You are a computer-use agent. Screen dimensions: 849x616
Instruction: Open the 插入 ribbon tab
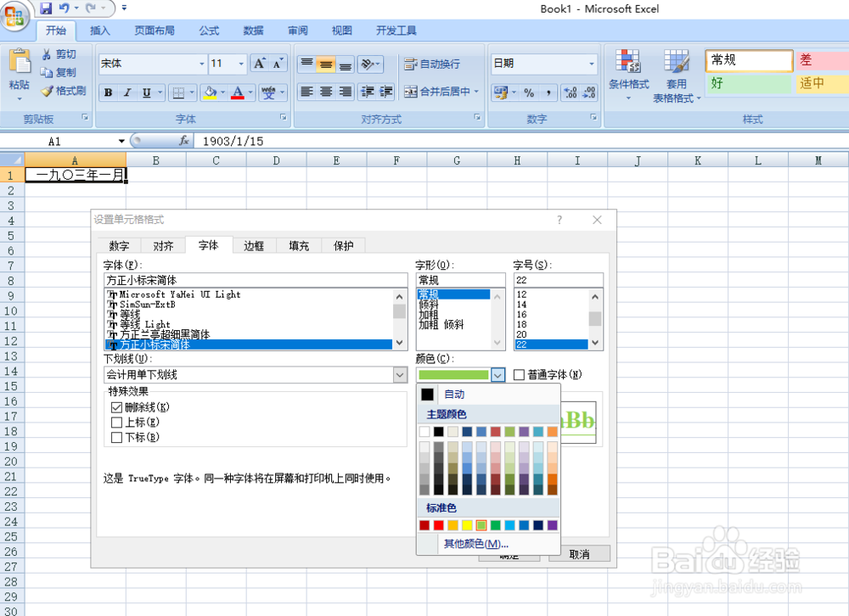point(99,31)
